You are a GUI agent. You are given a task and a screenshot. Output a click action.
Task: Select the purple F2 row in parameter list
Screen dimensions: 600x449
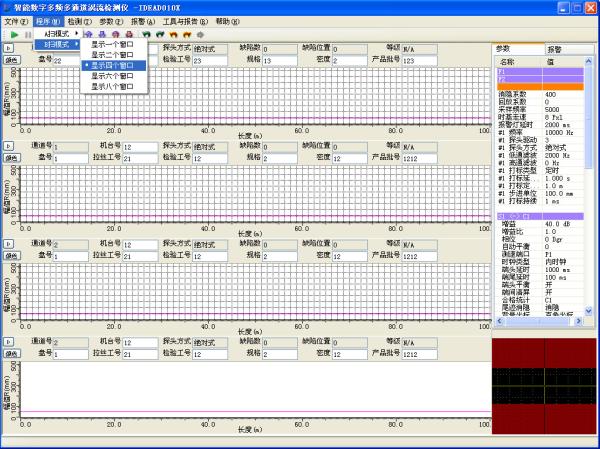pos(540,79)
